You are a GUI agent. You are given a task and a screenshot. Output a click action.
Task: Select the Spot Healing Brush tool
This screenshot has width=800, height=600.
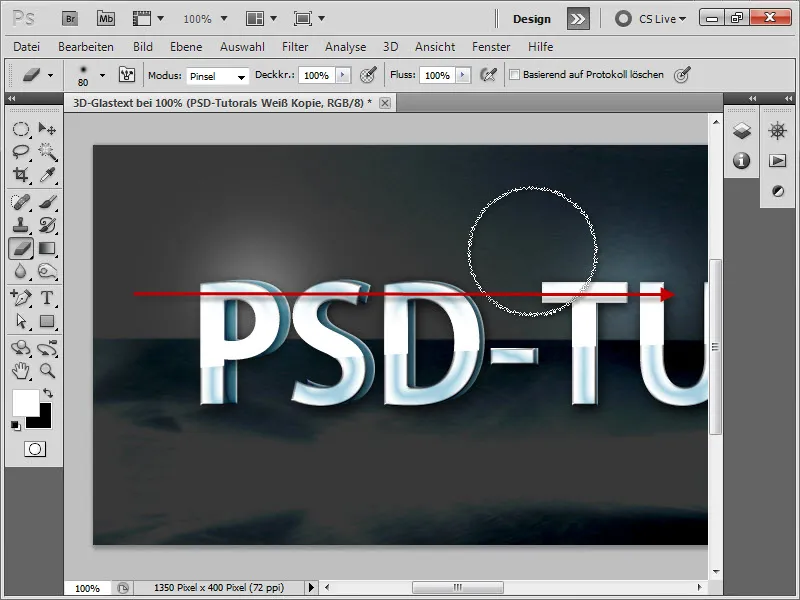pos(21,202)
